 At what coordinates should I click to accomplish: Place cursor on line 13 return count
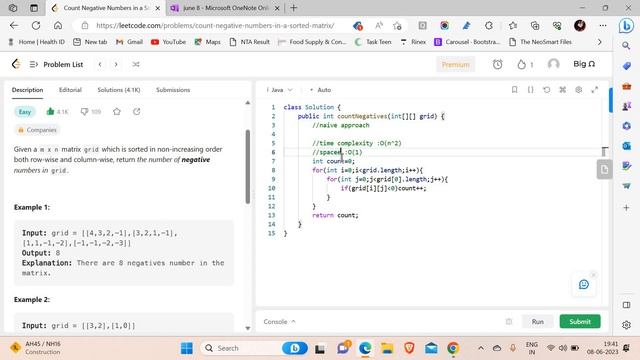pyautogui.click(x=336, y=215)
